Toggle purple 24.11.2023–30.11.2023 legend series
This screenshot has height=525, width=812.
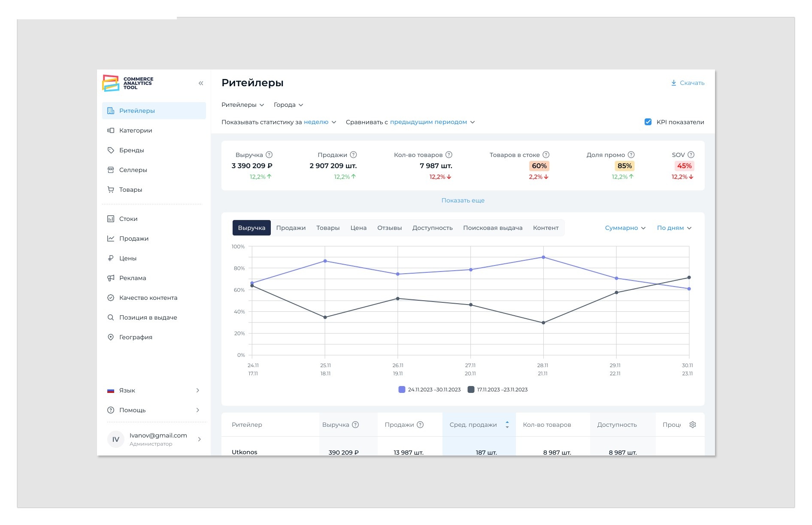coord(430,389)
